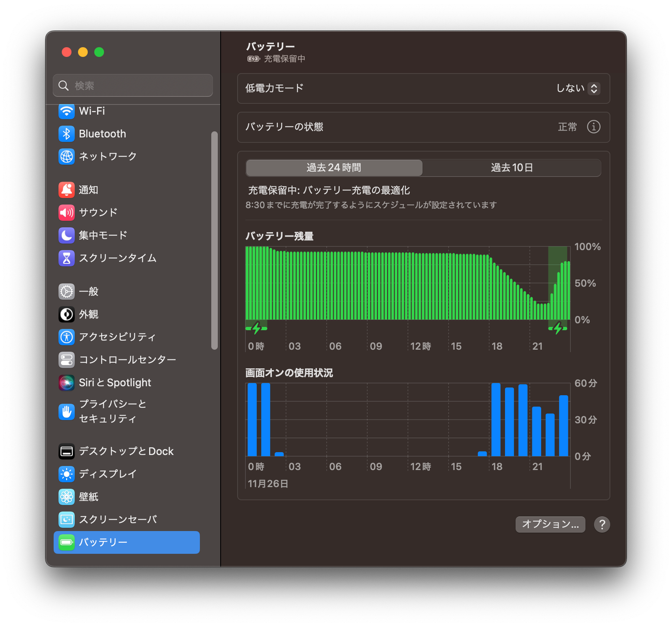672x627 pixels.
Task: Open コントロールセンター settings
Action: [127, 360]
